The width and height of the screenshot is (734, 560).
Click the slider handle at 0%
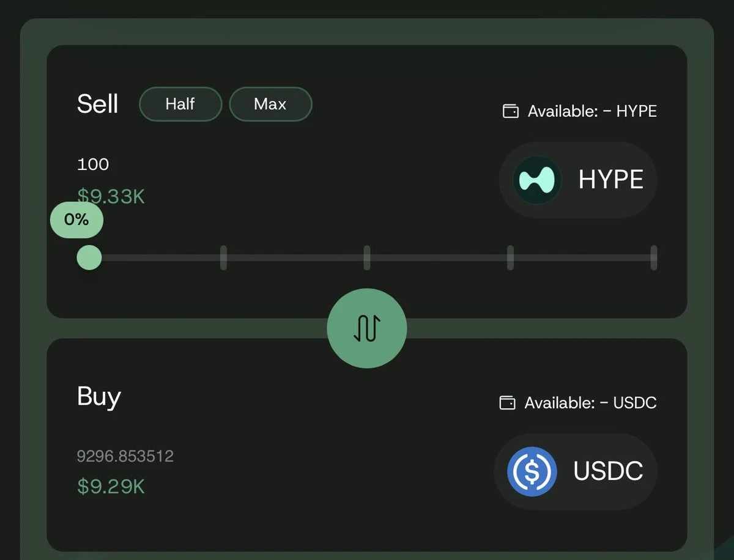tap(89, 257)
